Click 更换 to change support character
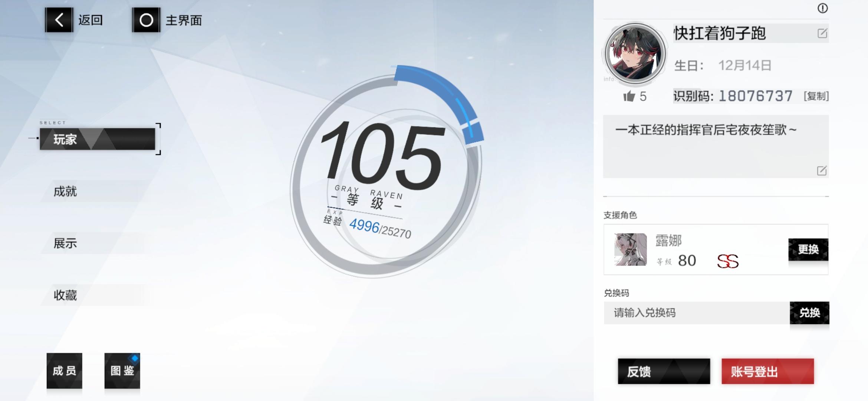The height and width of the screenshot is (401, 868). (808, 249)
